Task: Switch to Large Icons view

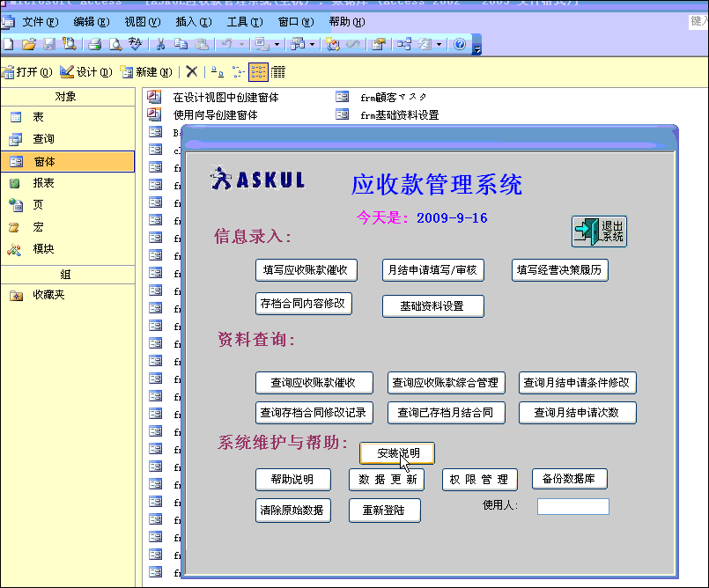Action: [x=218, y=72]
